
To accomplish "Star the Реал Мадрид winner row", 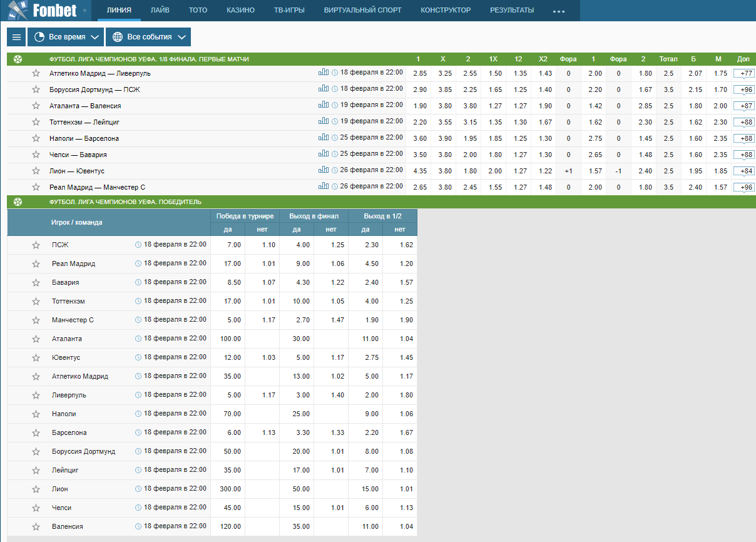I will [x=36, y=264].
